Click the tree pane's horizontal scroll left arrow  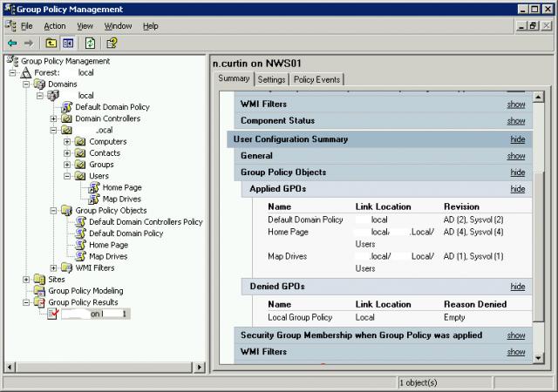tap(10, 367)
